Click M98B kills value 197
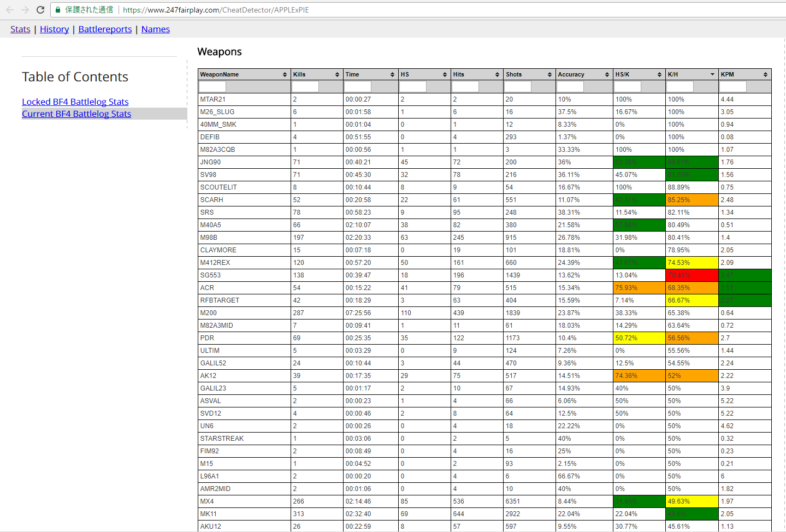Screen dimensions: 786x532 click(298, 238)
